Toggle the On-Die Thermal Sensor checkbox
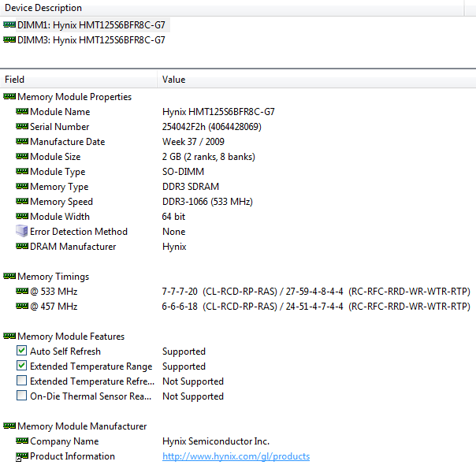The image size is (476, 465). pyautogui.click(x=22, y=396)
